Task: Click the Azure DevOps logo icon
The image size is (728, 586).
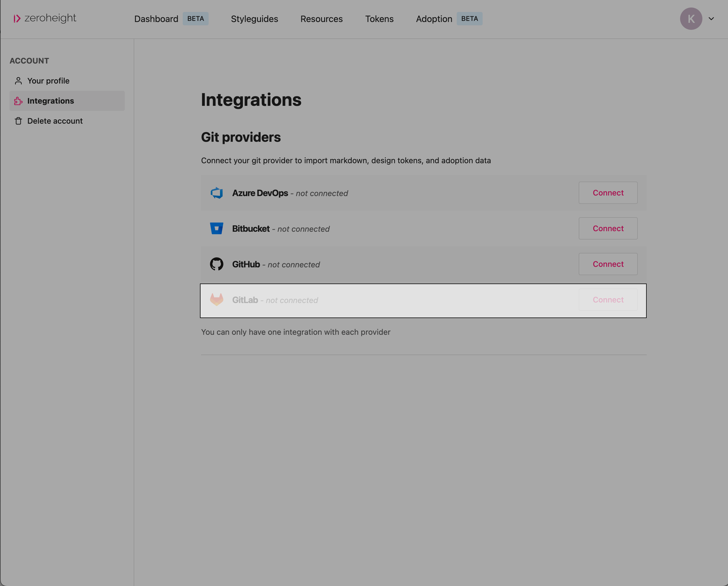Action: [216, 193]
